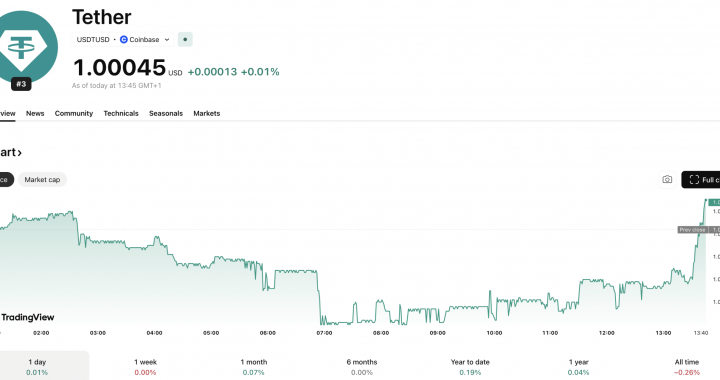This screenshot has width=720, height=380.
Task: Click the #3 rank badge
Action: pyautogui.click(x=21, y=84)
